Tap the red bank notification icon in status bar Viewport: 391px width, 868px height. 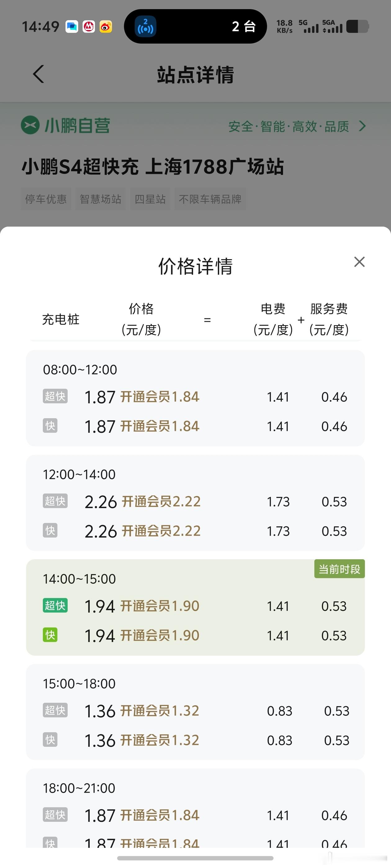pos(89,27)
